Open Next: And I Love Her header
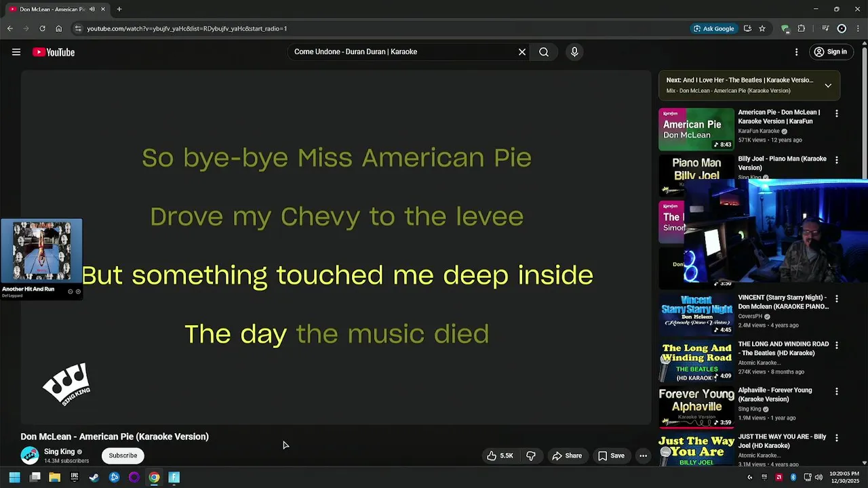Viewport: 868px width, 488px height. coord(740,80)
